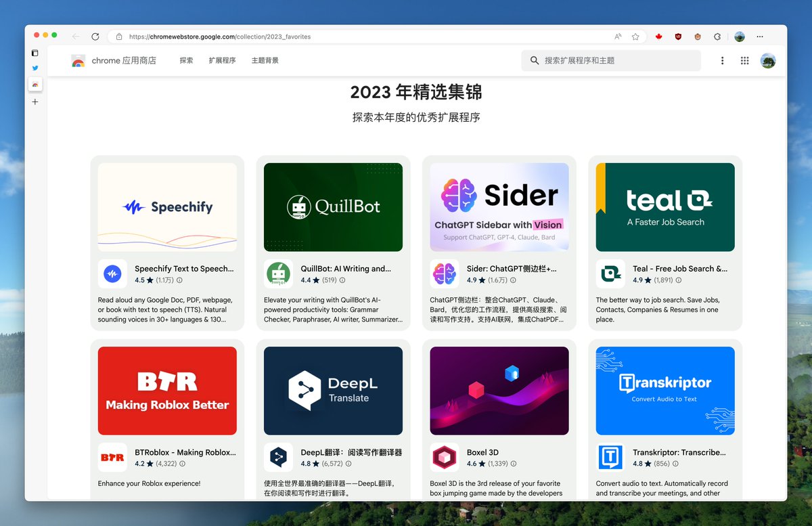The height and width of the screenshot is (526, 812).
Task: Click the chrome 应用商店 logo
Action: click(x=114, y=60)
